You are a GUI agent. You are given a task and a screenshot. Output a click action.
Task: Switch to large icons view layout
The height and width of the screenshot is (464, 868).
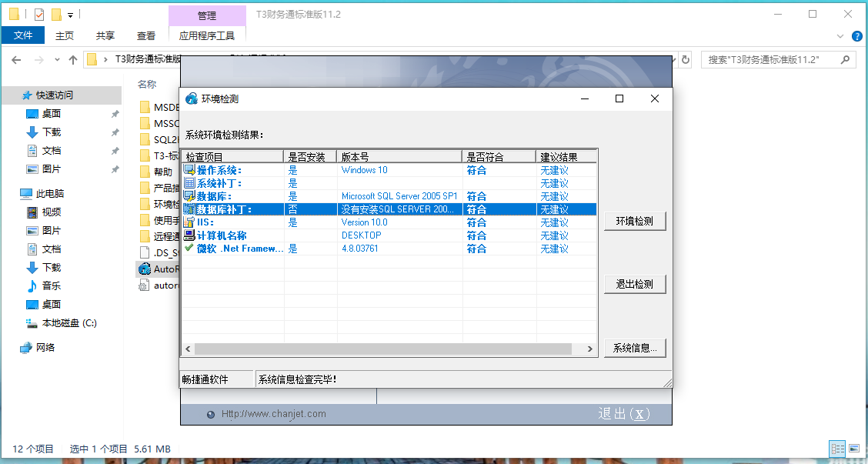tap(855, 449)
